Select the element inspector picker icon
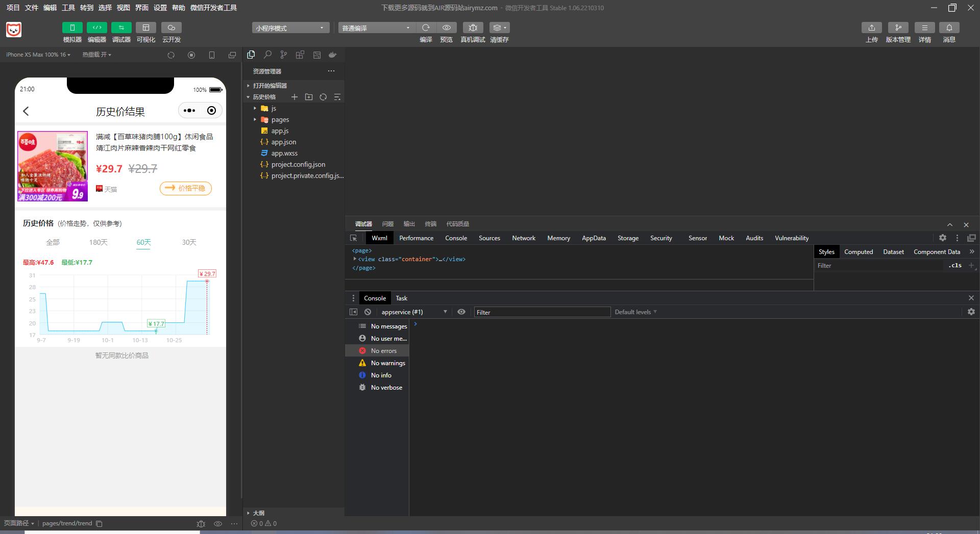980x534 pixels. (353, 238)
